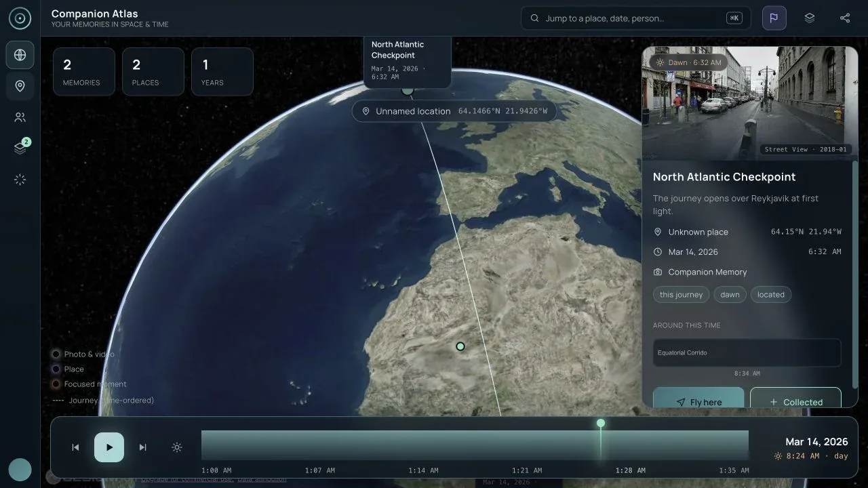868x488 pixels.
Task: Select the 'dawn' tag
Action: tap(730, 295)
